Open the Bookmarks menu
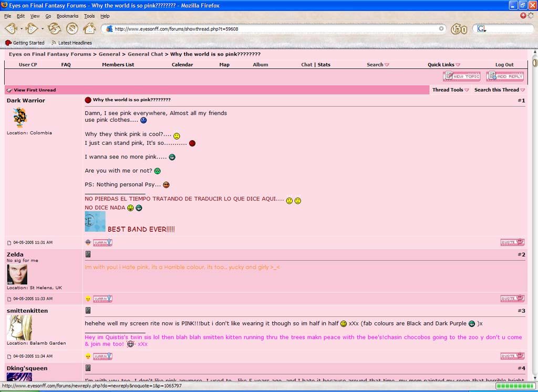538x392 pixels. 67,16
